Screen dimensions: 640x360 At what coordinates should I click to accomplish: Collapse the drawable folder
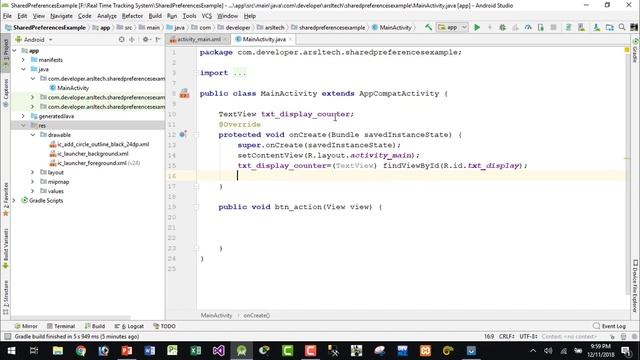coord(33,135)
